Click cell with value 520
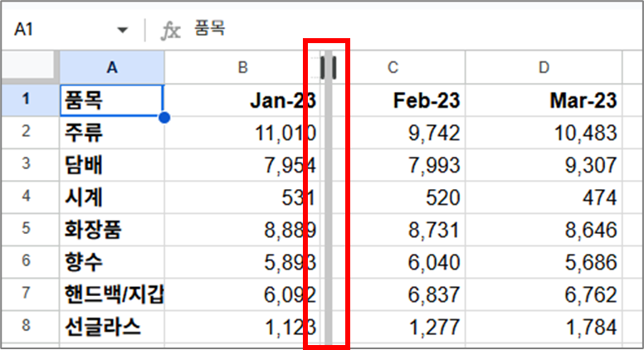This screenshot has height=350, width=644. [399, 197]
